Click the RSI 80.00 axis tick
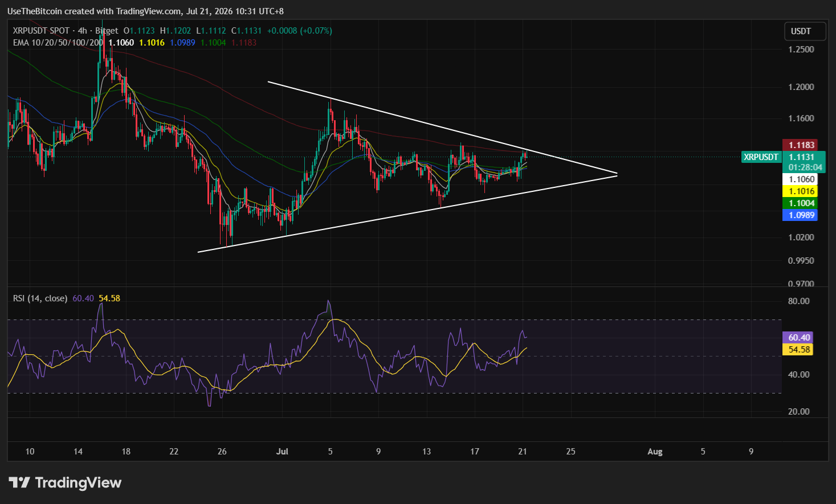 tap(798, 301)
